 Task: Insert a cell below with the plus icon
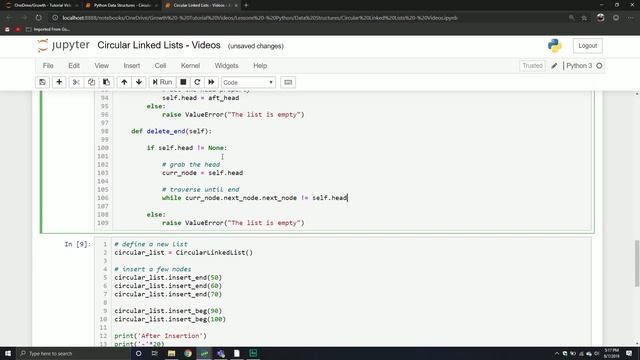[x=59, y=82]
